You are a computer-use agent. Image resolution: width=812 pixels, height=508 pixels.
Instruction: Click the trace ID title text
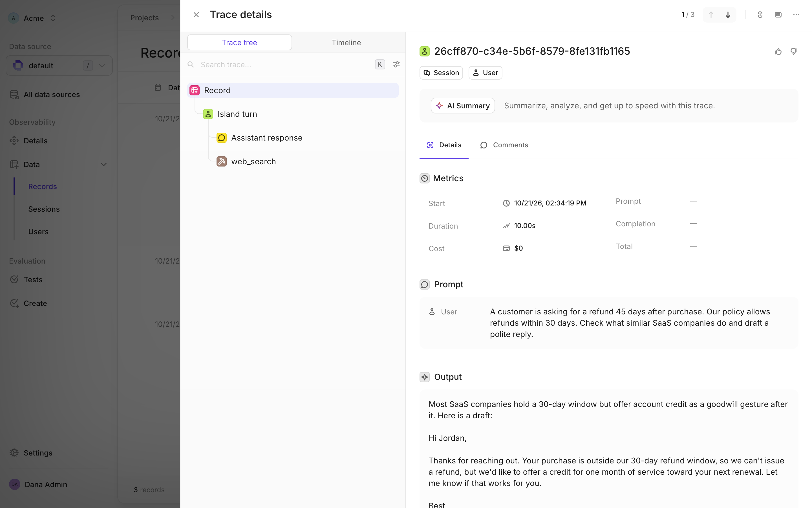pyautogui.click(x=532, y=51)
